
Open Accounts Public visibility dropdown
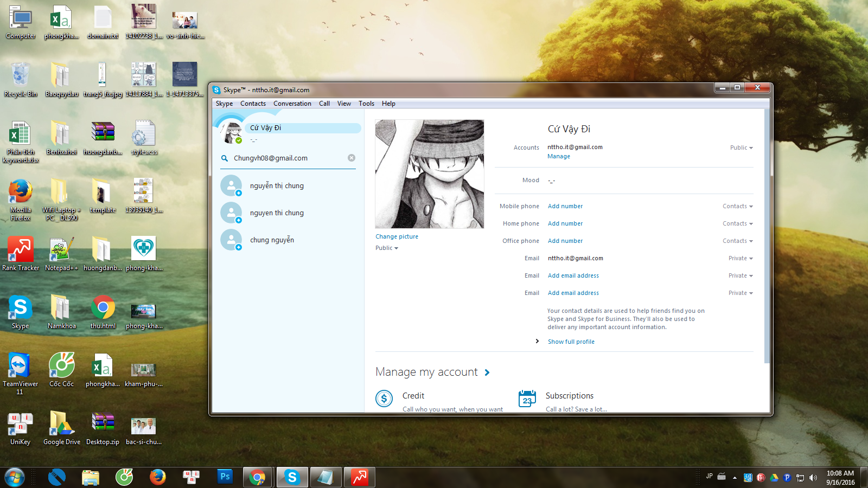pyautogui.click(x=741, y=147)
